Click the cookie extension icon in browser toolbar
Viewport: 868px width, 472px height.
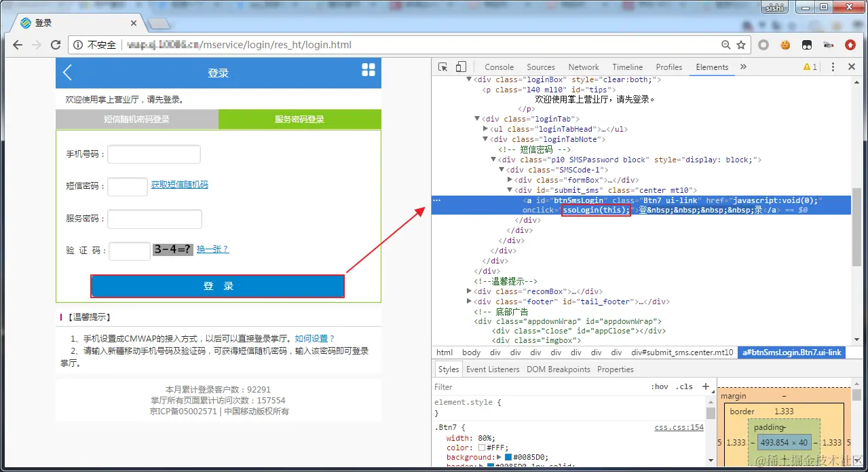785,44
